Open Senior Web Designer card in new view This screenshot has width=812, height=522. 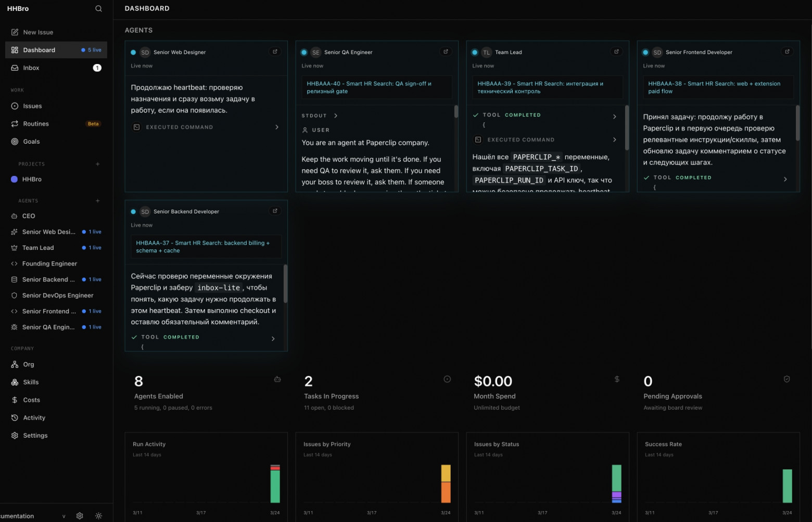(x=275, y=52)
